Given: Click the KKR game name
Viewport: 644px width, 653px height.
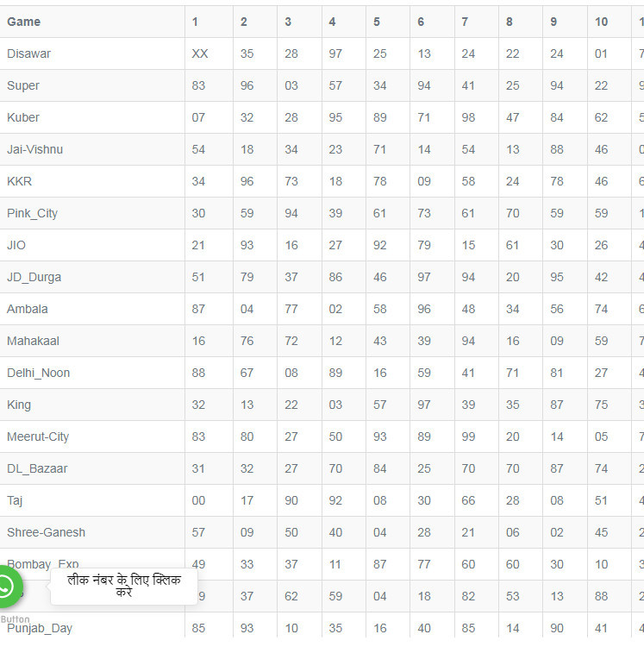Looking at the screenshot, I should 20,181.
